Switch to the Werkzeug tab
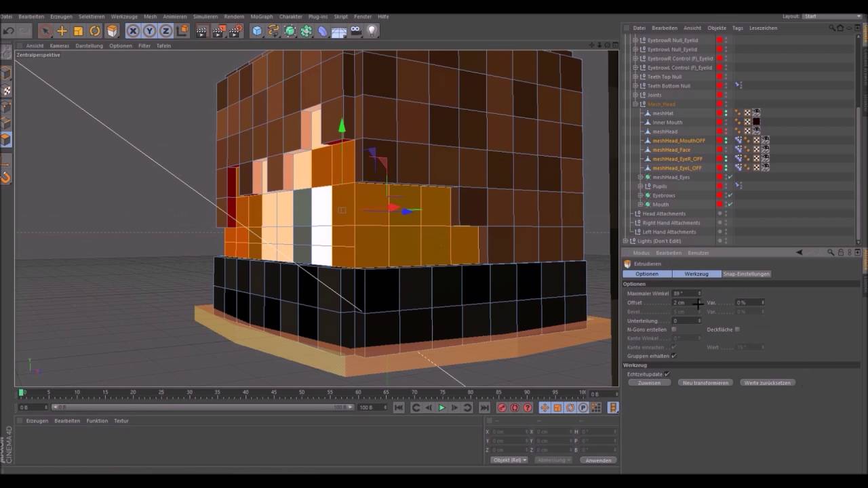The height and width of the screenshot is (488, 868). point(696,274)
